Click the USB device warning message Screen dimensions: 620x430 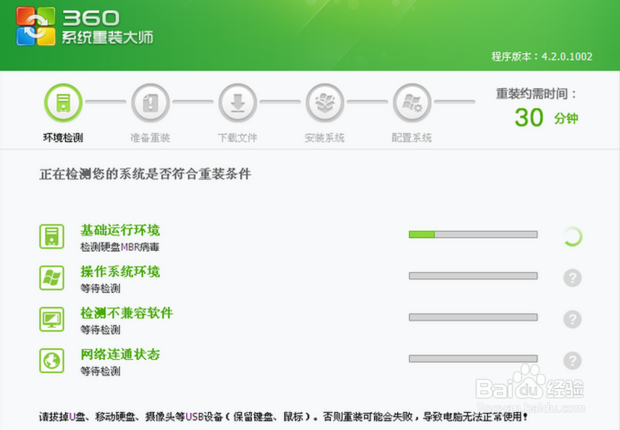point(283,417)
